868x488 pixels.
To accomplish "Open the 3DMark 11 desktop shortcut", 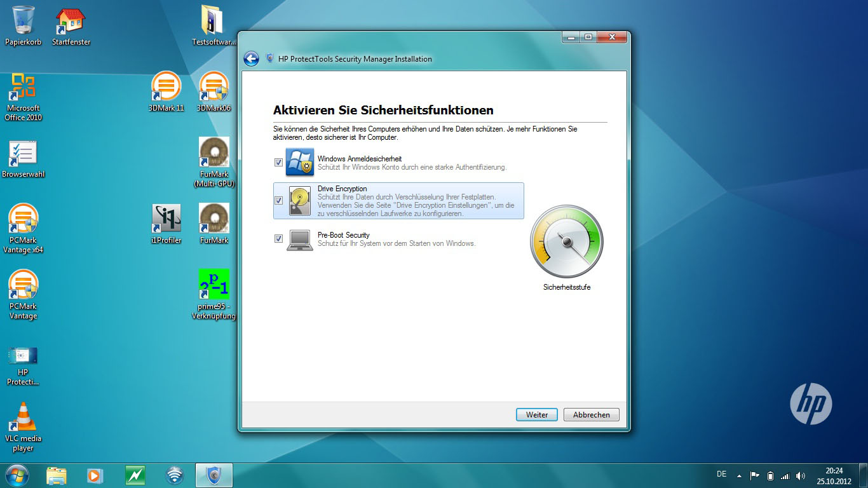I will (166, 92).
